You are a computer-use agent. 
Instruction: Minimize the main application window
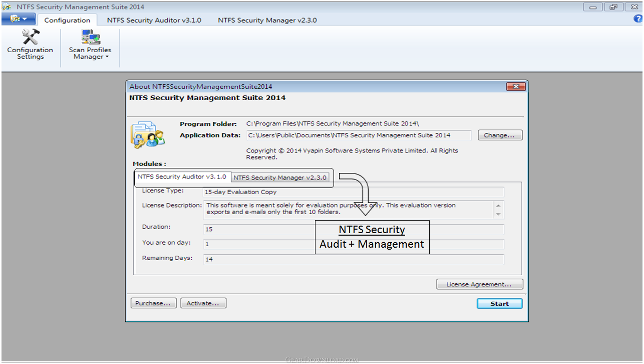tap(593, 7)
